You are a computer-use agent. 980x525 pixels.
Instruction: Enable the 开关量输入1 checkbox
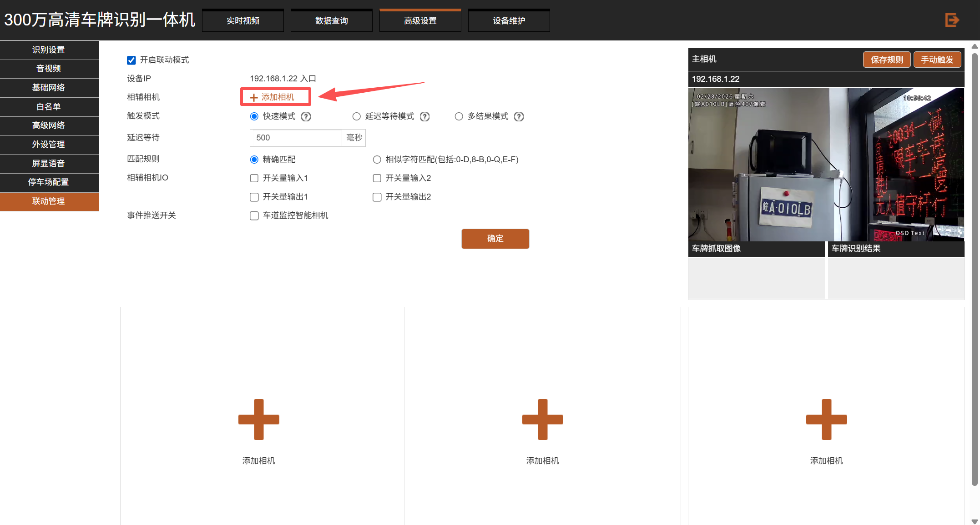(254, 178)
